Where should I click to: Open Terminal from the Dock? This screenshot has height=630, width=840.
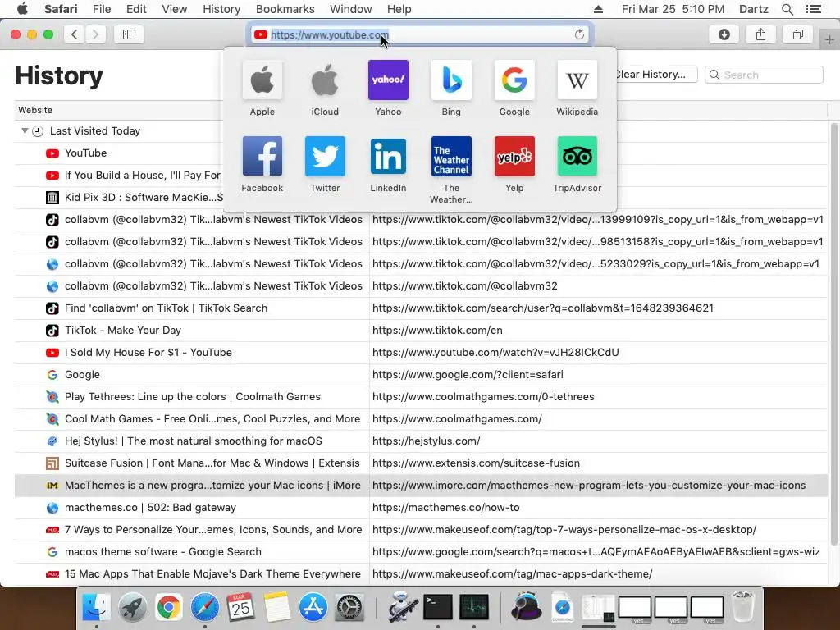[438, 608]
